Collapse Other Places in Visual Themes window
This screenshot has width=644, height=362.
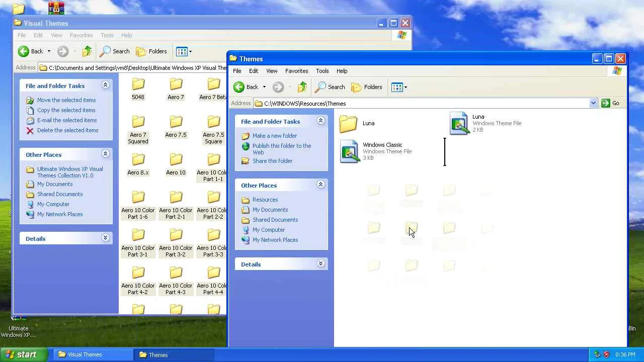105,154
